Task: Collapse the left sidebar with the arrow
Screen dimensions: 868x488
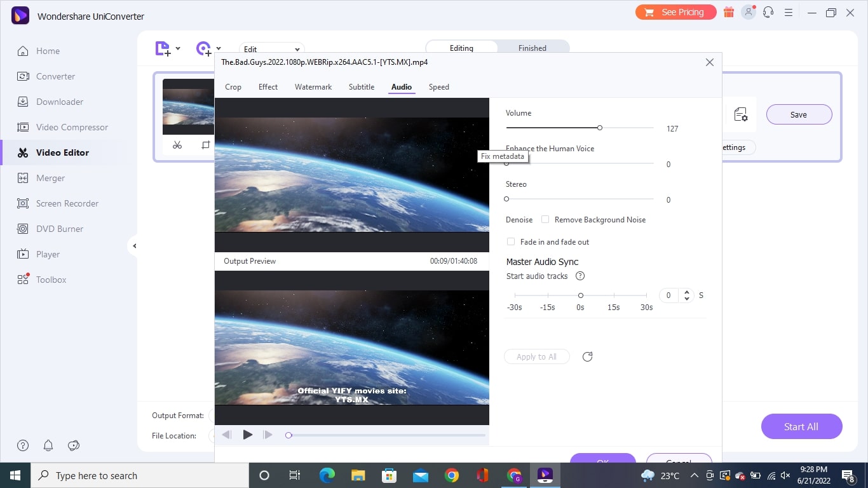Action: click(x=133, y=246)
